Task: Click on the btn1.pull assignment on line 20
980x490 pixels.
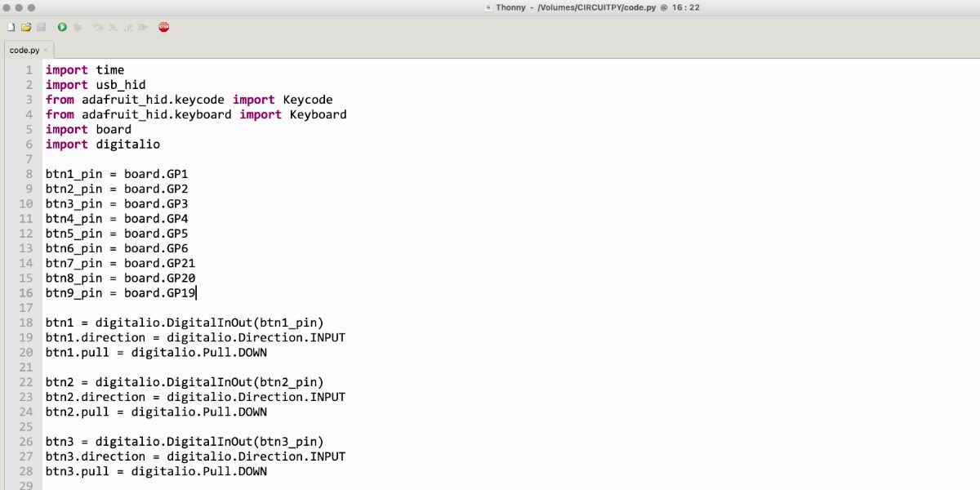Action: 156,353
